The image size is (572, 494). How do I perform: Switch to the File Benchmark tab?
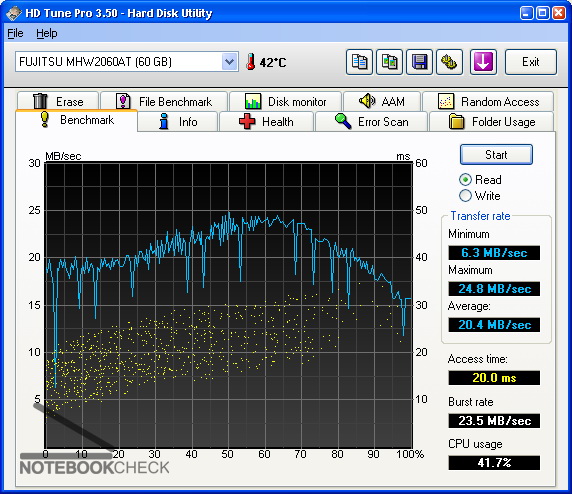[x=164, y=101]
